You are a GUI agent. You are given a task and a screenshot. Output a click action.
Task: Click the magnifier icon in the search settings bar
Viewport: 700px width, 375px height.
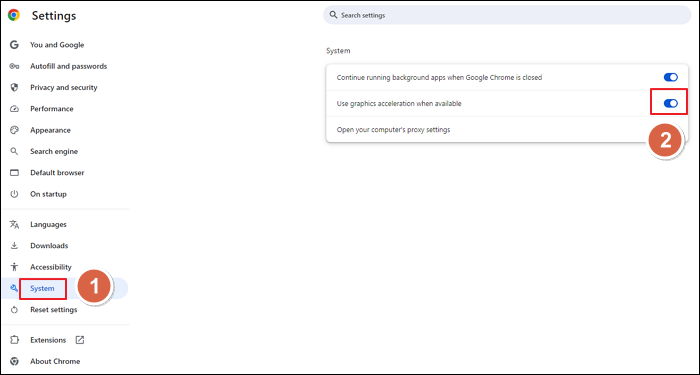point(333,15)
